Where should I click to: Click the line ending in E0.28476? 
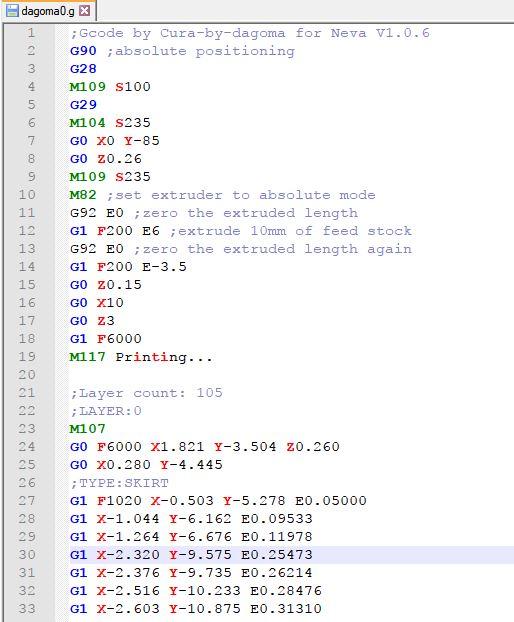coord(196,591)
